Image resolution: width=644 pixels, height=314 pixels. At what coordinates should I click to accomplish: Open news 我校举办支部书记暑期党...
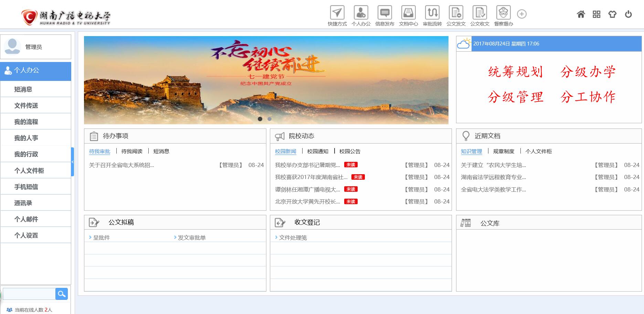click(x=307, y=165)
